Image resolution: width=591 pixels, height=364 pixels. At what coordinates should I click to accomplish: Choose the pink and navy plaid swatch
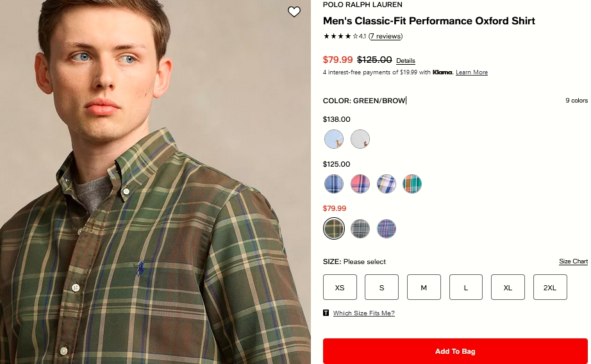[x=360, y=184]
